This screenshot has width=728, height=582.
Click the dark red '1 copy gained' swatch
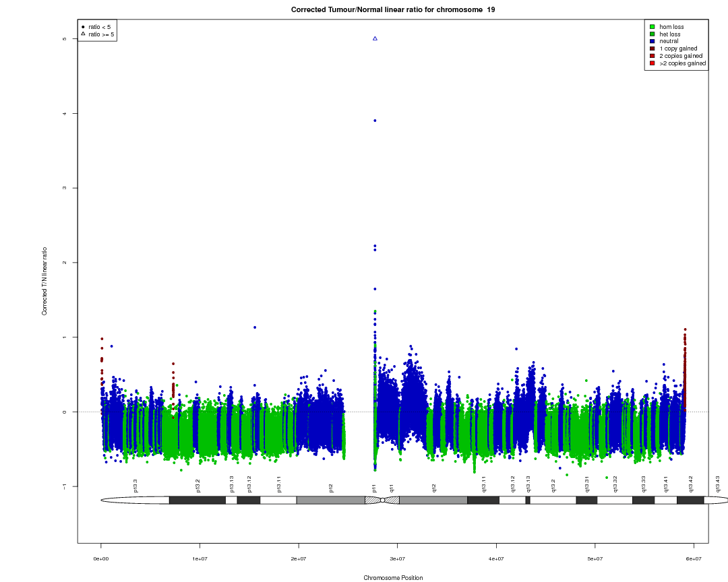click(653, 48)
